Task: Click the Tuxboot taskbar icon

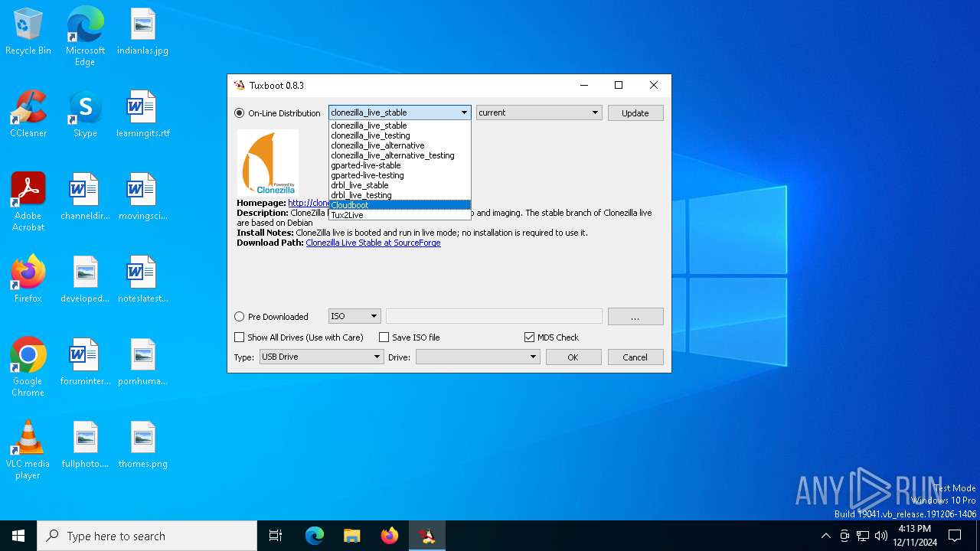Action: [x=427, y=536]
